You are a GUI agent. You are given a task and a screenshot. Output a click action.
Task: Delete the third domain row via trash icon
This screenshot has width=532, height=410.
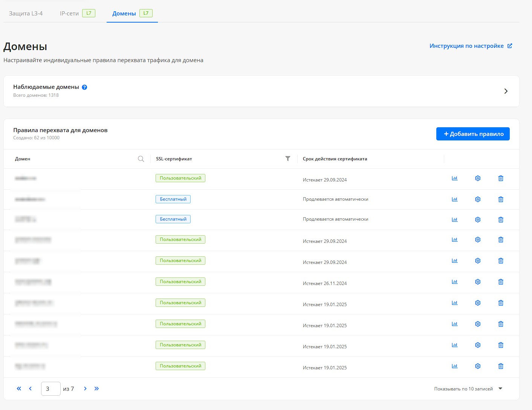point(501,219)
